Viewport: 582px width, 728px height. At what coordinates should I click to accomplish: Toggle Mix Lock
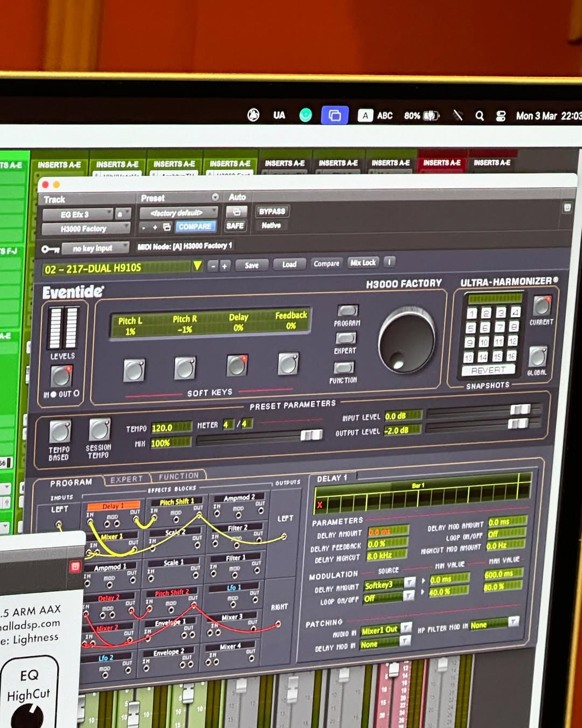click(x=363, y=263)
